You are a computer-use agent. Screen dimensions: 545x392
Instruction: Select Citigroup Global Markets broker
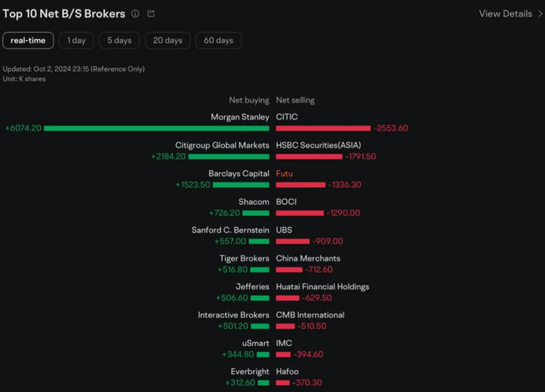(x=222, y=145)
